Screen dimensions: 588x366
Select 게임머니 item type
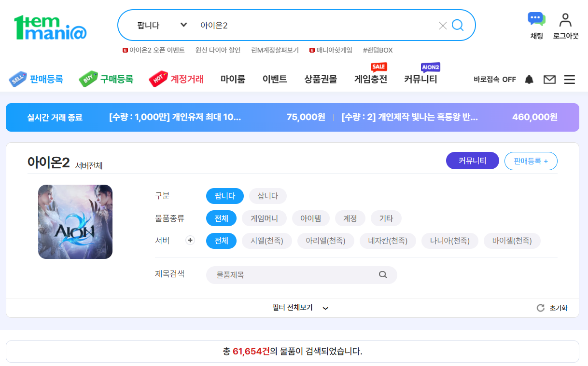coord(264,218)
